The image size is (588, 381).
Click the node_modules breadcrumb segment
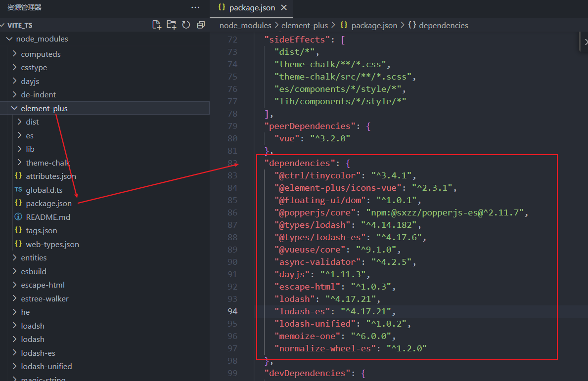(245, 25)
